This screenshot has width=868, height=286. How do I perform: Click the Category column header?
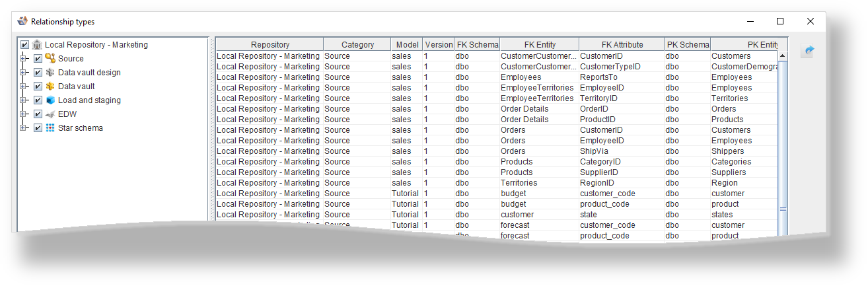[x=357, y=45]
